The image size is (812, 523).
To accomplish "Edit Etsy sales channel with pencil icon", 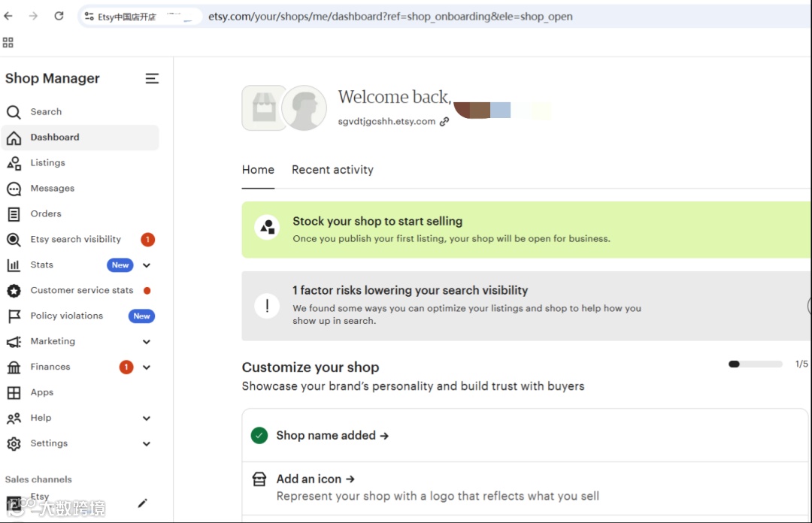I will [x=142, y=503].
